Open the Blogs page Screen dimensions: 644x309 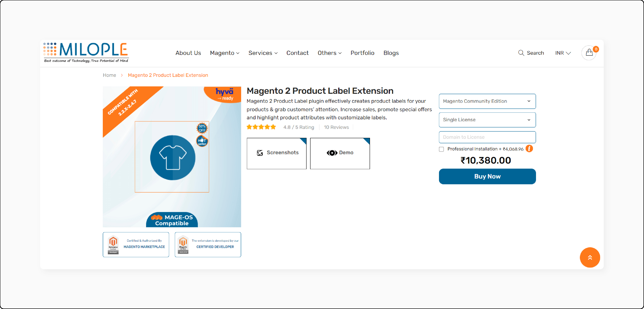[x=391, y=53]
